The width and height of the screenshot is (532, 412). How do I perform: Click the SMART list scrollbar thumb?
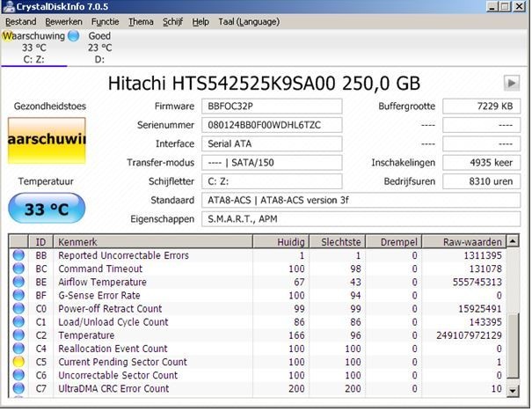point(513,346)
